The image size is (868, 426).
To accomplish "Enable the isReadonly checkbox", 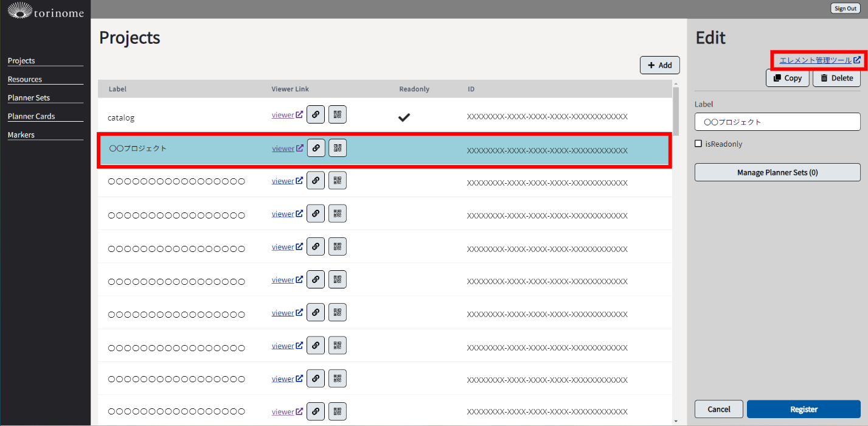I will coord(698,144).
